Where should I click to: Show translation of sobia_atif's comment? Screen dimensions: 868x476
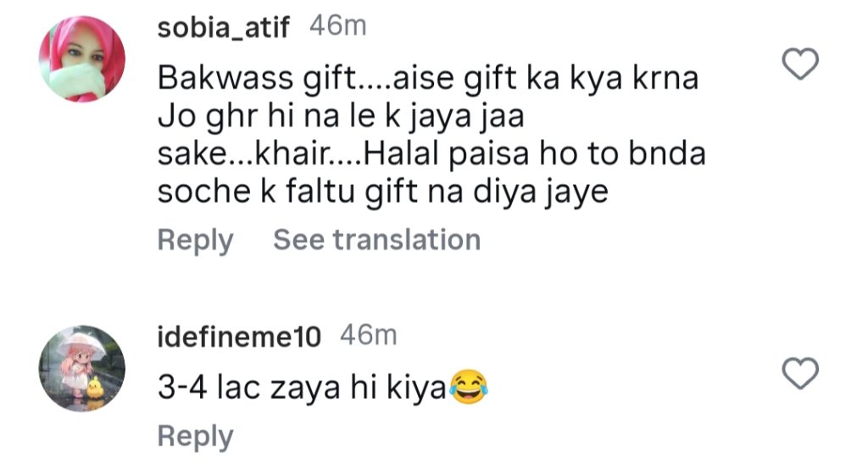pos(376,240)
